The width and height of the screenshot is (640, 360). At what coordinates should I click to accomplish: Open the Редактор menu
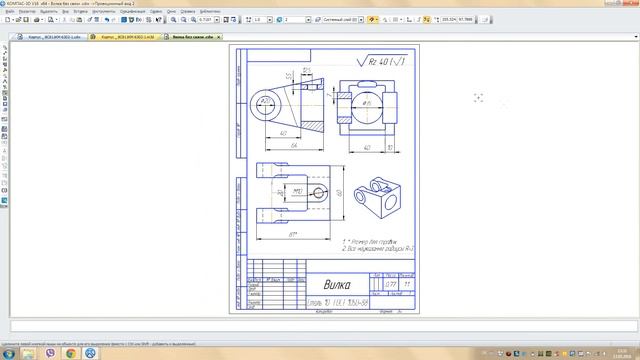tap(27, 11)
